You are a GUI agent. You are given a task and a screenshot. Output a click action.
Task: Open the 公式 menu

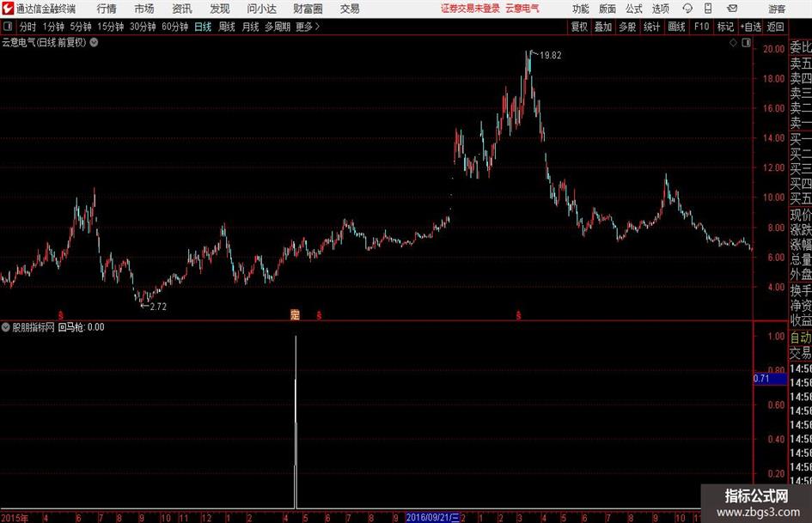[x=634, y=9]
